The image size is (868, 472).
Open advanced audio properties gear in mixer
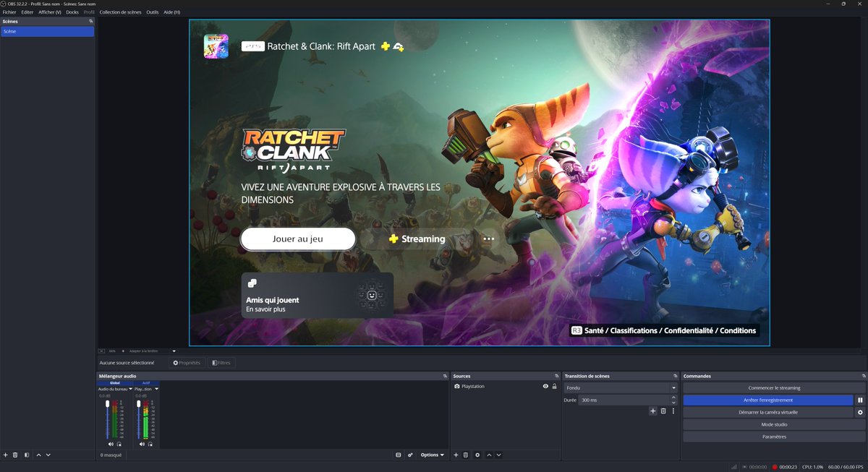[410, 455]
